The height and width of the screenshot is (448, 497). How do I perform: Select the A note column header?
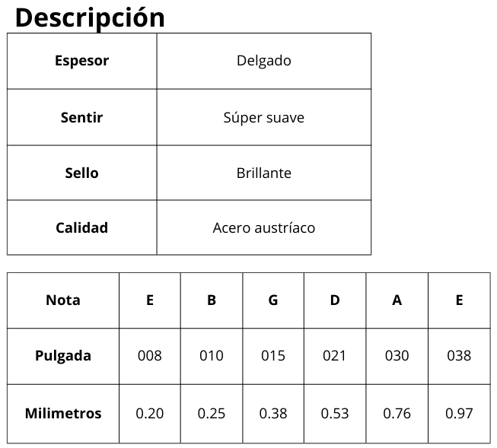click(x=397, y=300)
